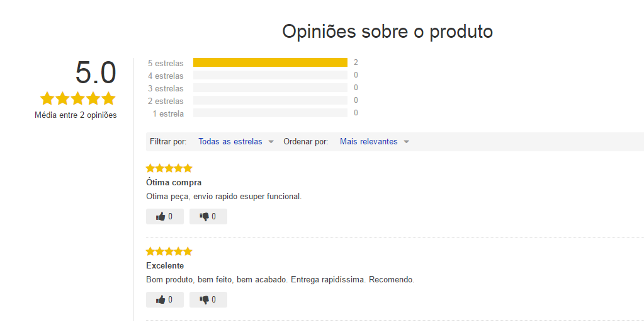Click the five stars above "Ótima compra"

[x=169, y=168]
